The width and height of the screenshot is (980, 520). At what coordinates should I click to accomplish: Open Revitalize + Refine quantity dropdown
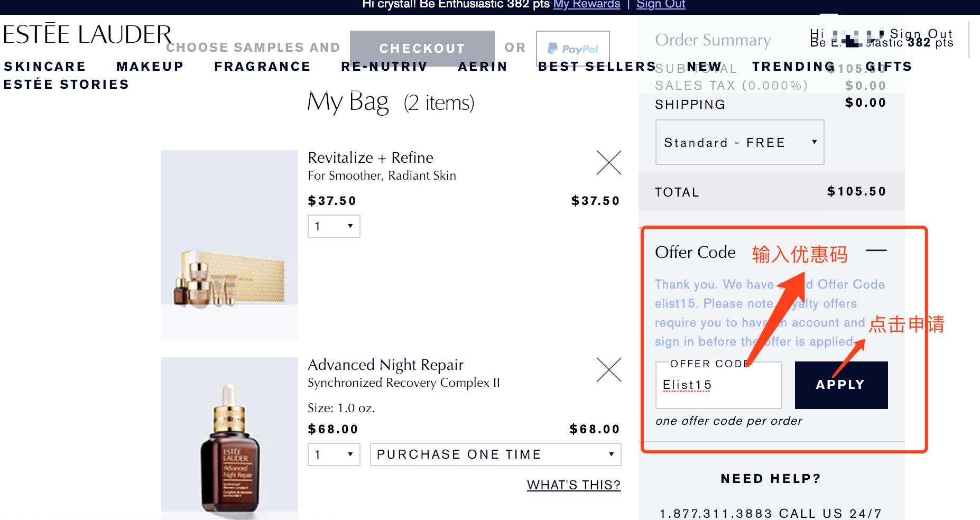click(334, 226)
